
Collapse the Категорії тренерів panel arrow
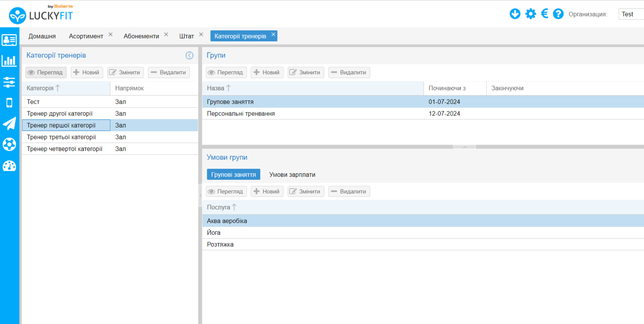pyautogui.click(x=189, y=55)
